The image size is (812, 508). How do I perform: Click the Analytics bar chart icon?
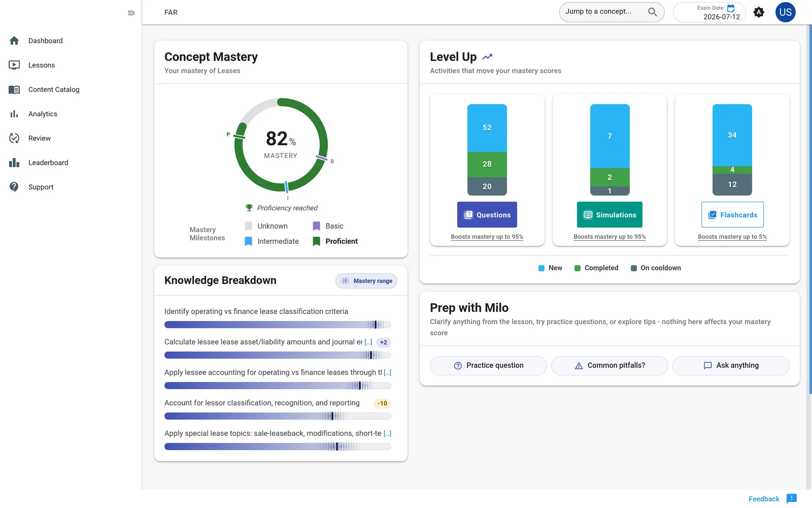[x=14, y=114]
